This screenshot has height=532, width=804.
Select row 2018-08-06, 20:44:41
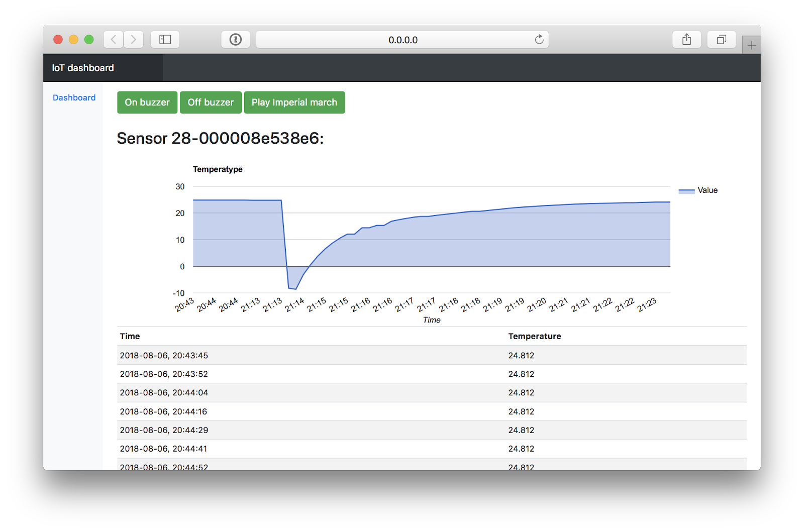tap(432, 449)
